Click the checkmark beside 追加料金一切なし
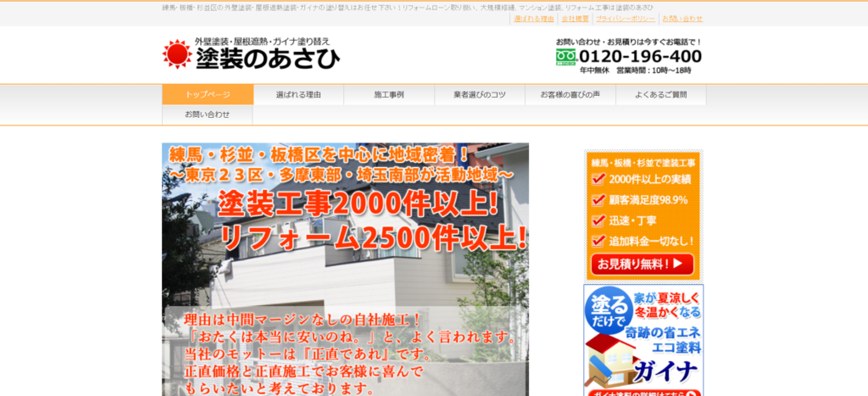 coord(598,240)
